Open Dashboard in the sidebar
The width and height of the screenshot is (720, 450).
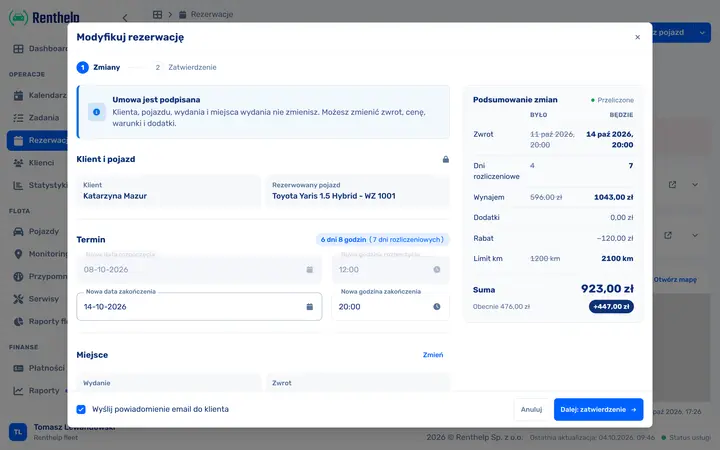39,49
